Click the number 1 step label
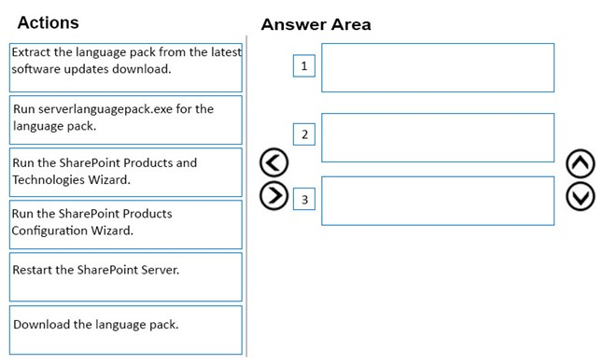This screenshot has height=364, width=603. pyautogui.click(x=304, y=65)
